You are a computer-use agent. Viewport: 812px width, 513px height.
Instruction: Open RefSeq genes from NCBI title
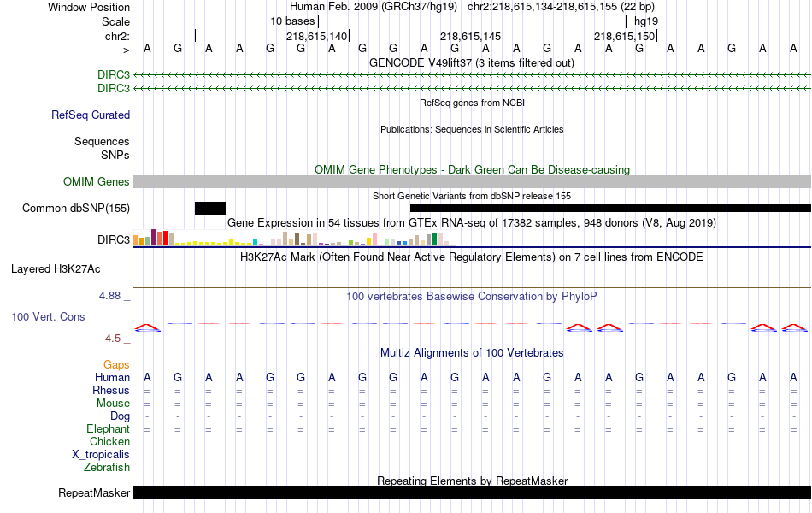[472, 103]
